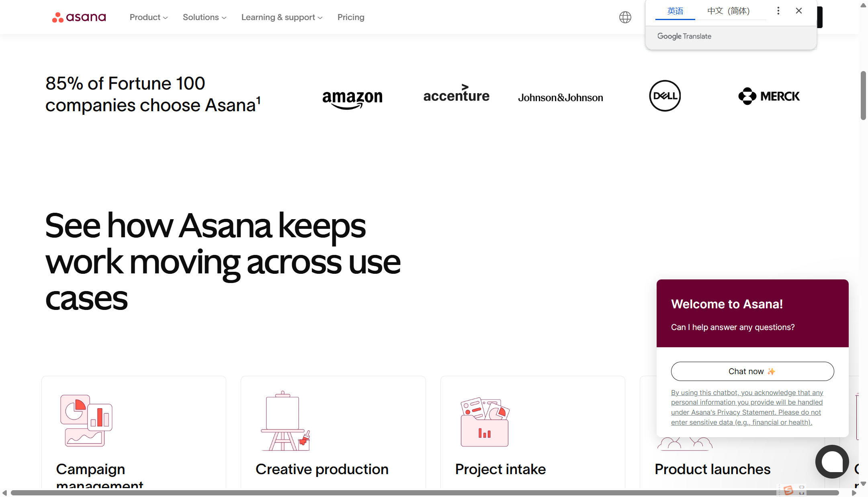The width and height of the screenshot is (868, 497).
Task: Close the Google Translate popup
Action: coord(798,11)
